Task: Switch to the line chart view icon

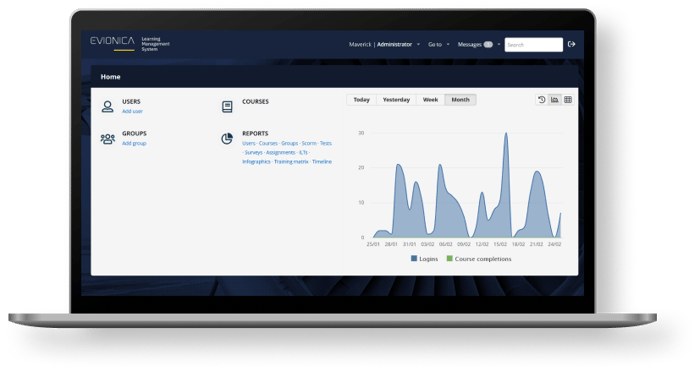Action: (554, 100)
